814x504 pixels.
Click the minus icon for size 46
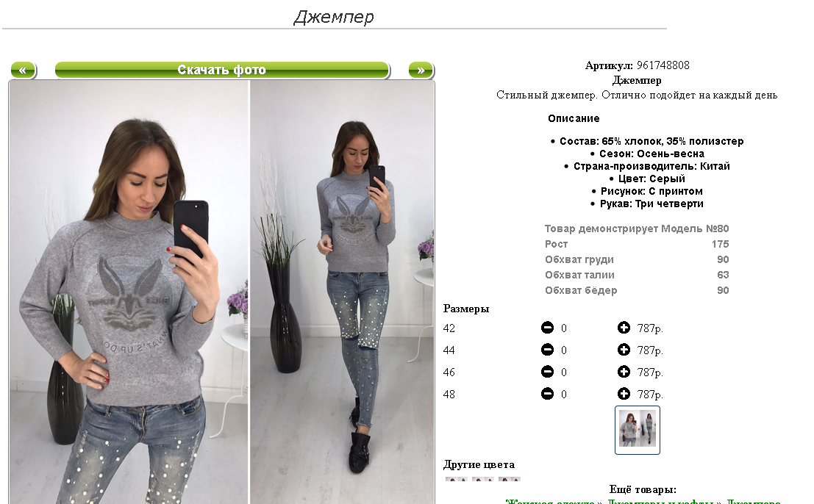coord(547,372)
